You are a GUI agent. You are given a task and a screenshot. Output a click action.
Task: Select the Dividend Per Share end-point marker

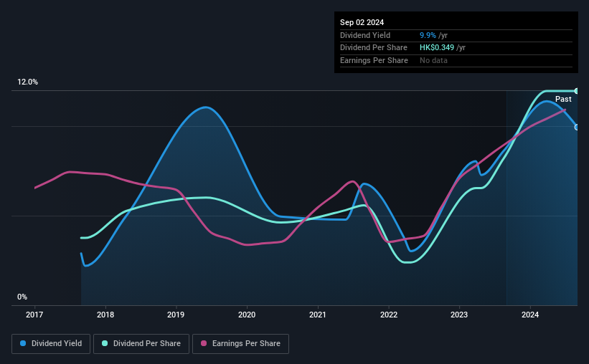click(x=577, y=91)
